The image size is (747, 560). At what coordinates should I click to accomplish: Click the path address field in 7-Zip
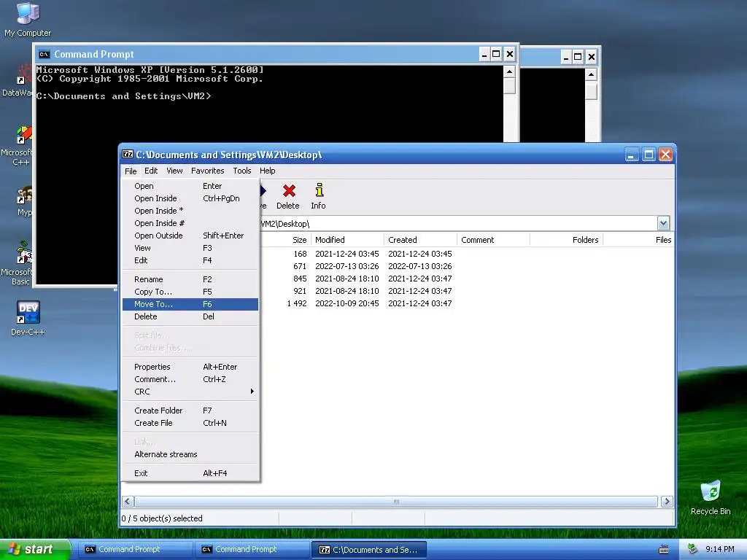click(458, 223)
